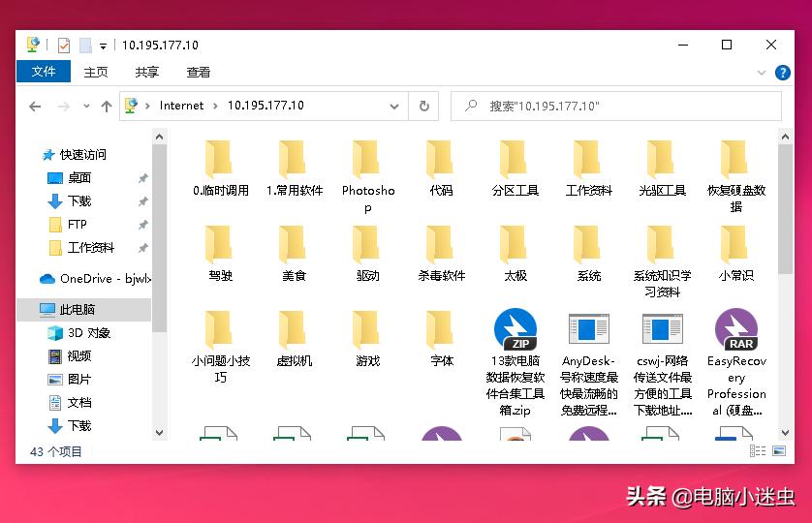Select OneDrive - bjwl in navigation pane
This screenshot has height=523, width=812.
(95, 279)
